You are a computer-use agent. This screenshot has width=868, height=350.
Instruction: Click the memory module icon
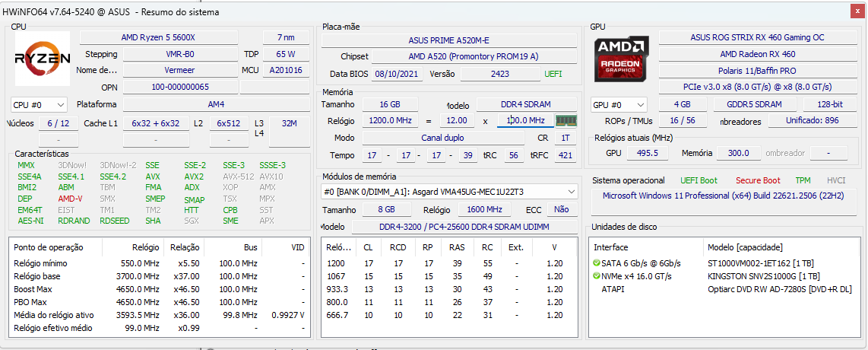tap(565, 120)
